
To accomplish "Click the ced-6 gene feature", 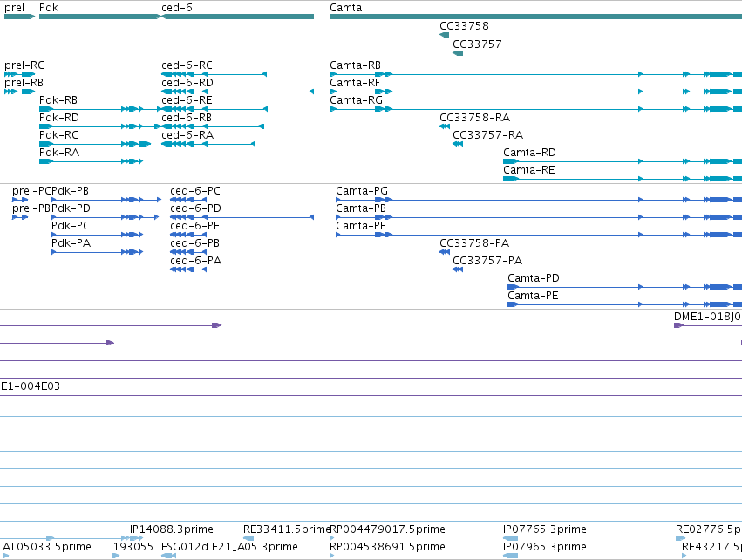I will coord(237,17).
